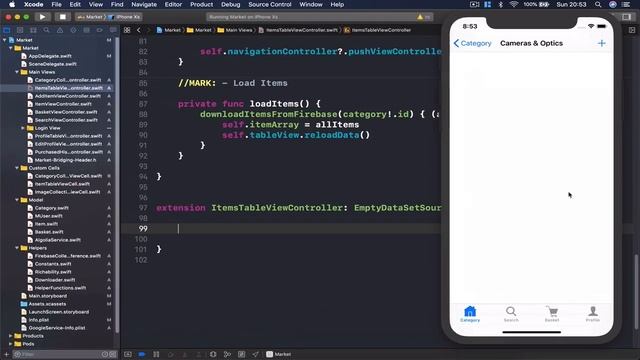The image size is (640, 360).
Task: Open AddItemViewController.swift file
Action: point(67,96)
